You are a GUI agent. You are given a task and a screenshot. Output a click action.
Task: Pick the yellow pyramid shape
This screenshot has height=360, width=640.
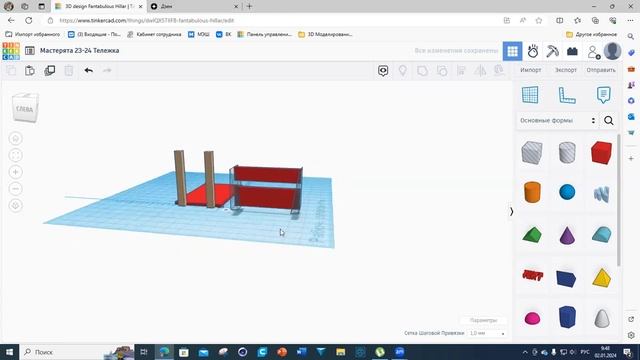click(x=602, y=277)
